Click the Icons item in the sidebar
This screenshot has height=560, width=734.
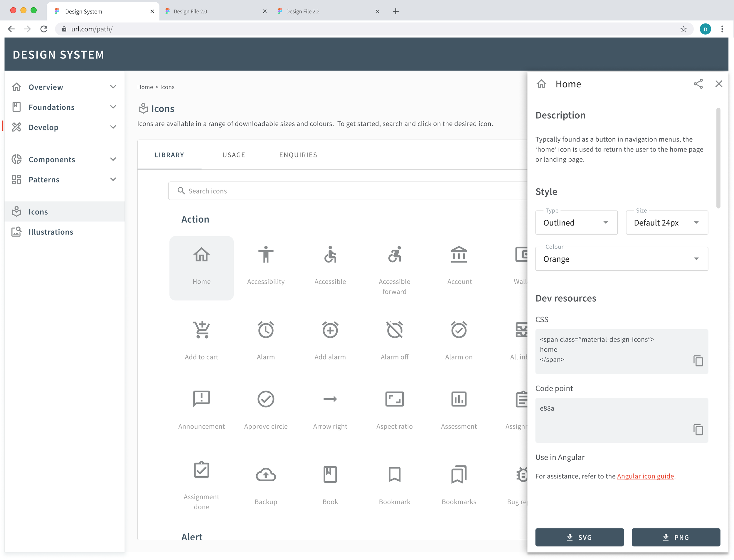point(38,211)
